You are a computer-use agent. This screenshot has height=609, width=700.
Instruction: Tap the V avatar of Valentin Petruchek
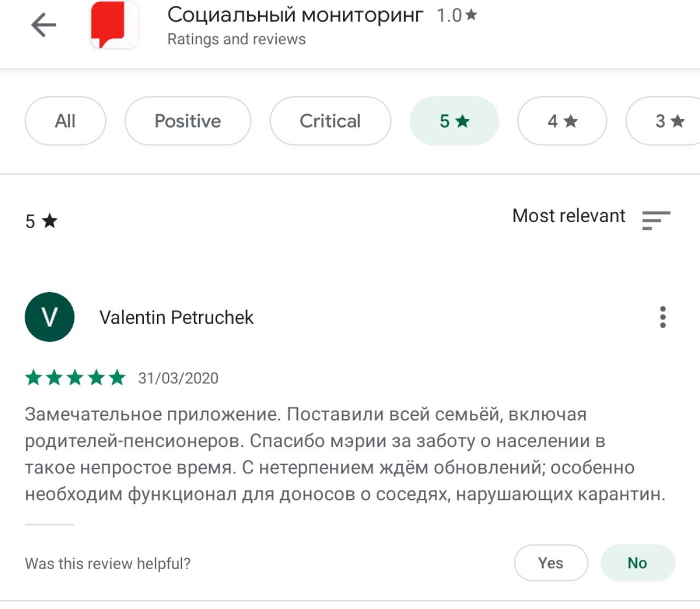pos(49,317)
